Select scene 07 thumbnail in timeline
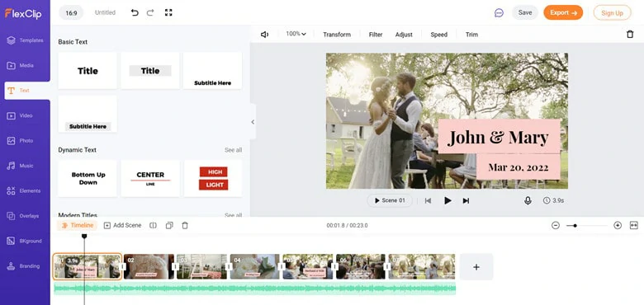 click(422, 266)
